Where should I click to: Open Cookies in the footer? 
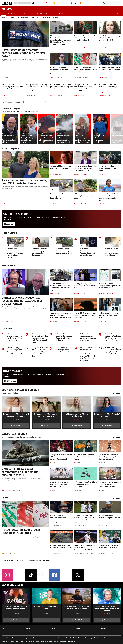coord(36,638)
